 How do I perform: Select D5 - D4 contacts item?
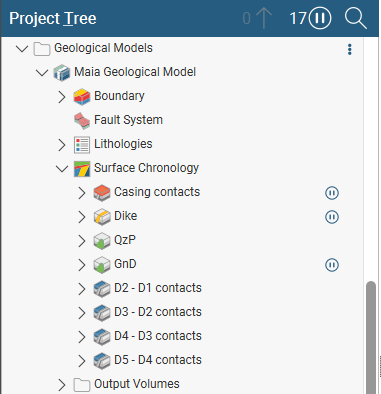[x=158, y=360]
